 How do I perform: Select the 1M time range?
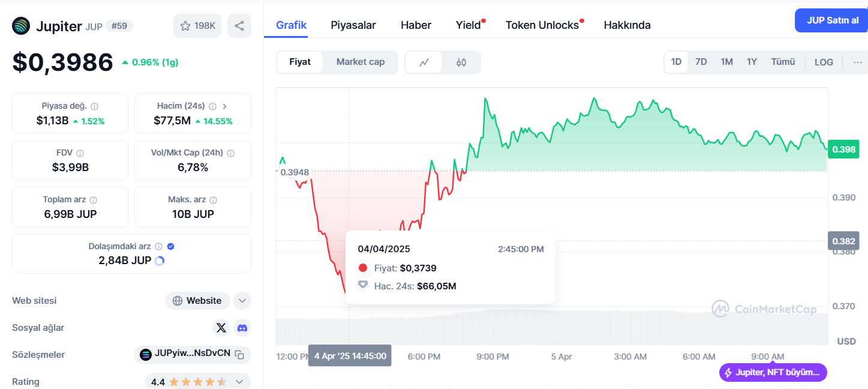[726, 62]
